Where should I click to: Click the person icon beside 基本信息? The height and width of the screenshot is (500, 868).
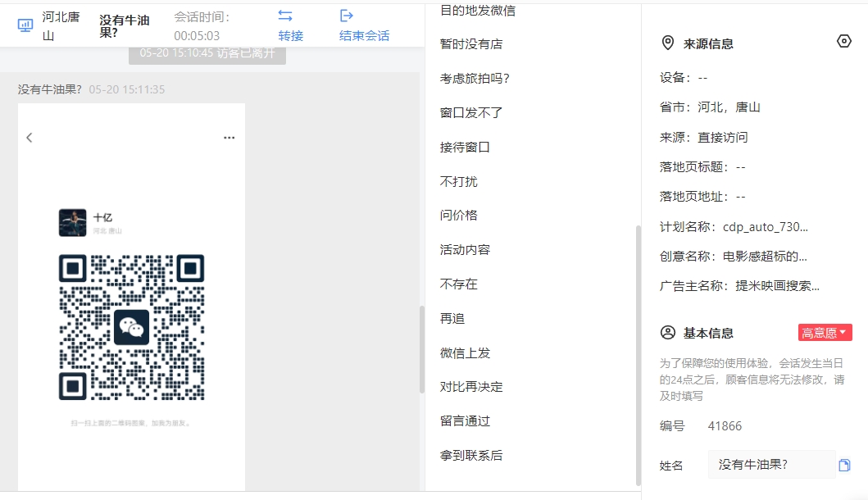(x=668, y=333)
